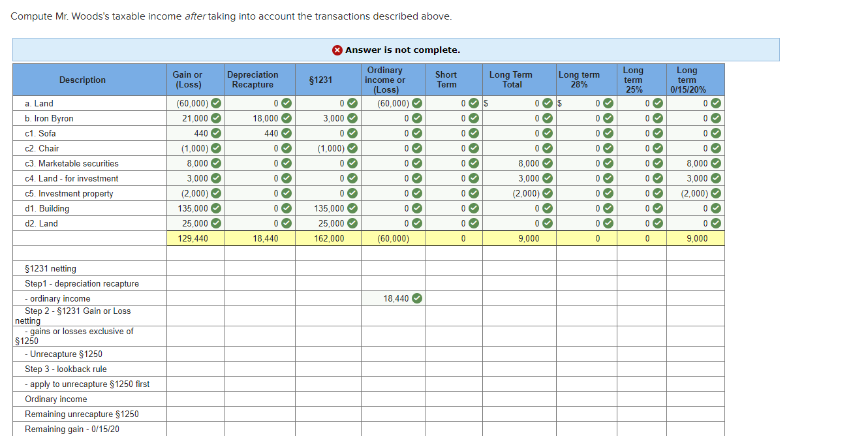The image size is (868, 436).
Task: Select the c3. Marketable securities row label
Action: 72,163
